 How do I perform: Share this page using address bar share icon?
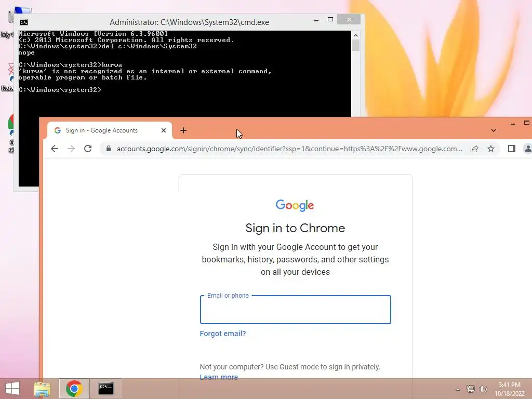(474, 149)
